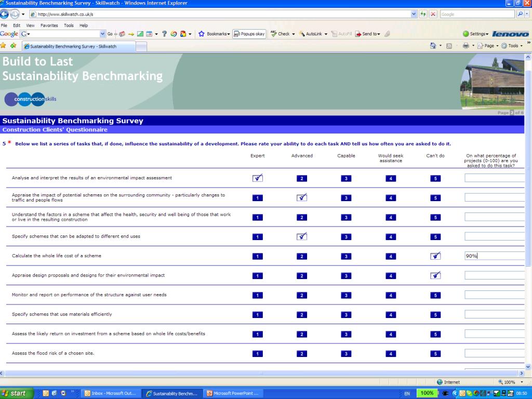
Task: Click the Windows Start button
Action: click(16, 393)
